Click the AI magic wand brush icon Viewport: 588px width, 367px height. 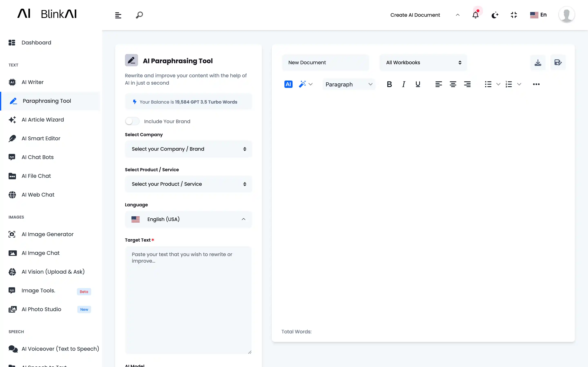click(x=303, y=84)
